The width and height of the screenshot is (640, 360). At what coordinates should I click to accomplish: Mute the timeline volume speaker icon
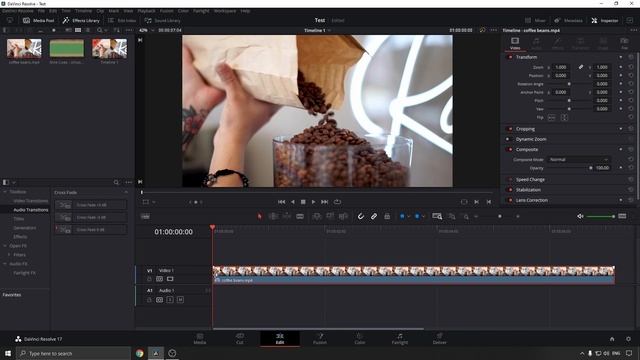click(580, 216)
